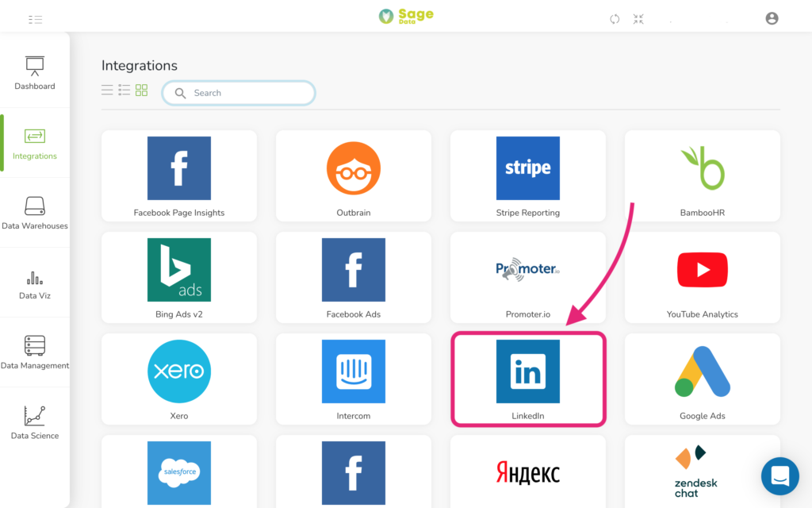
Task: Open the Facebook Ads integration
Action: pos(354,277)
